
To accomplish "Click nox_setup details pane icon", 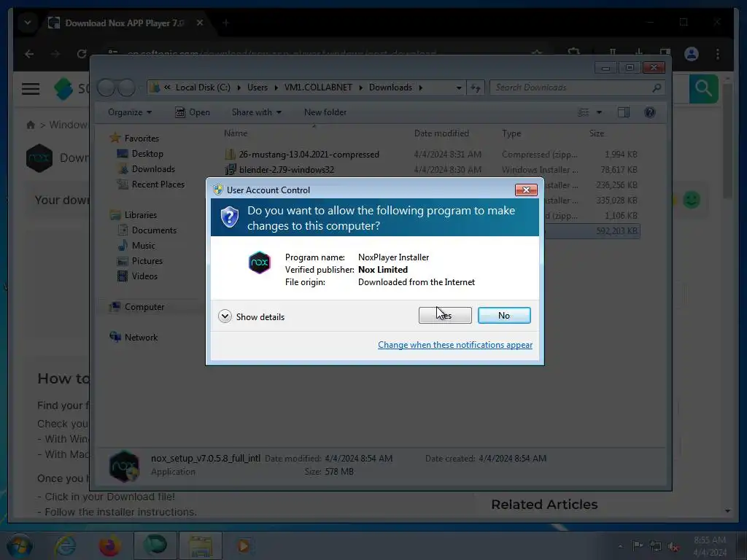I will click(124, 466).
